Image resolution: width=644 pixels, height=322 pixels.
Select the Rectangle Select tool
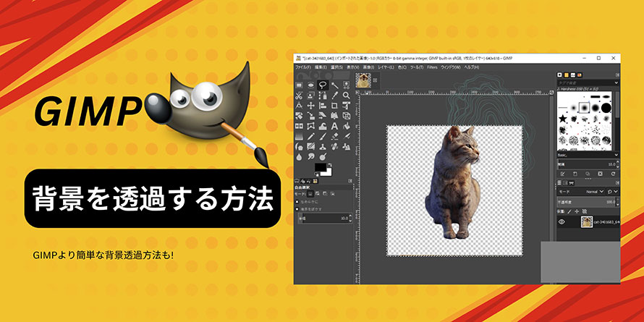coord(300,85)
